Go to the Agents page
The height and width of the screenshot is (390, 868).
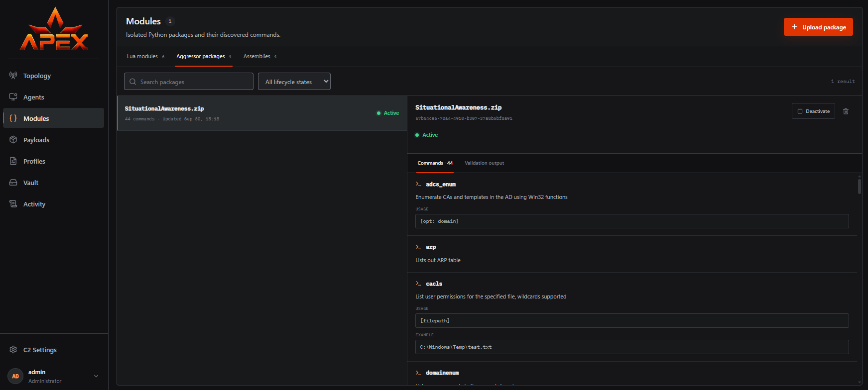click(x=53, y=97)
